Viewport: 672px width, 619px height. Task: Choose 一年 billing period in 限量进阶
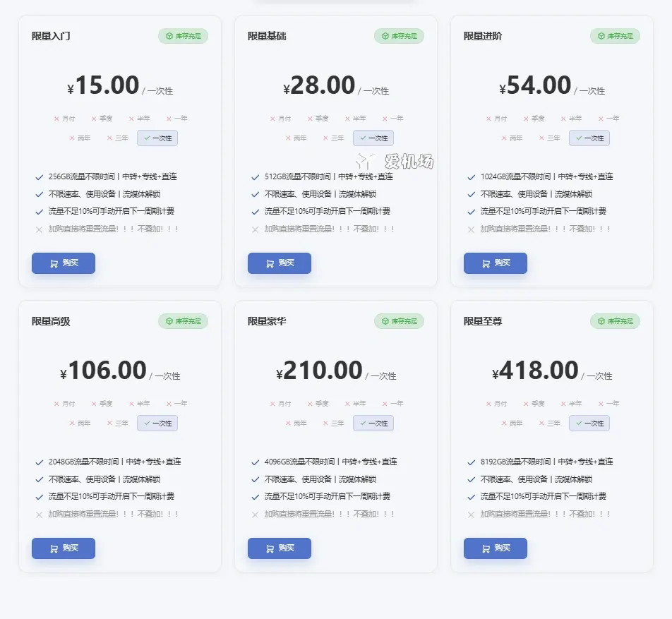pyautogui.click(x=608, y=119)
